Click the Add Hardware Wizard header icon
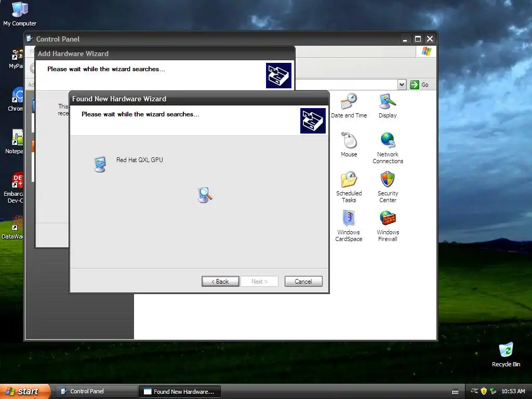Image resolution: width=532 pixels, height=399 pixels. click(278, 76)
